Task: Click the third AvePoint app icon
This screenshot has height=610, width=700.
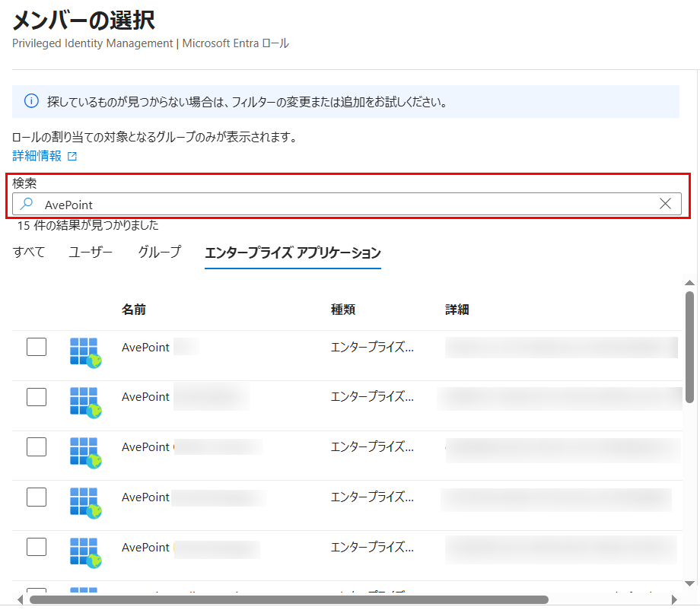Action: tap(86, 453)
